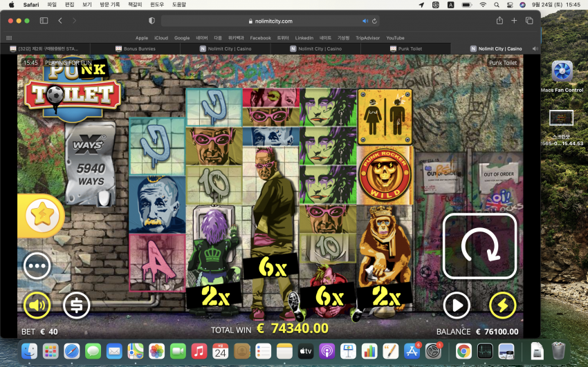Open Control Center in the menu bar

(x=510, y=5)
